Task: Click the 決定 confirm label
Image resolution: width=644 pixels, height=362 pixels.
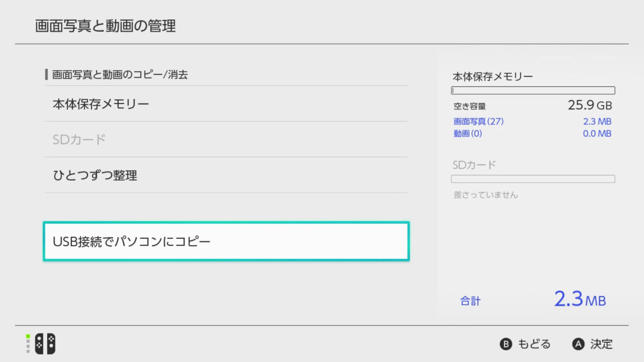Action: [x=601, y=344]
